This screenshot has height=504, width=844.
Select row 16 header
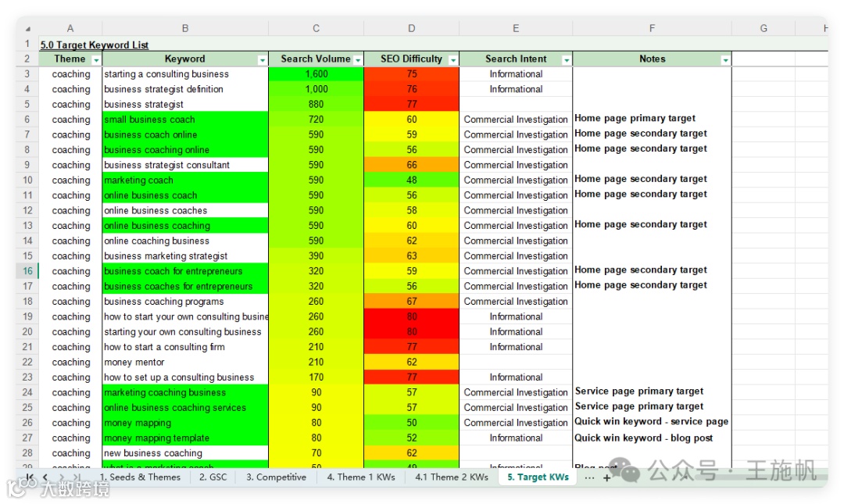[x=27, y=271]
